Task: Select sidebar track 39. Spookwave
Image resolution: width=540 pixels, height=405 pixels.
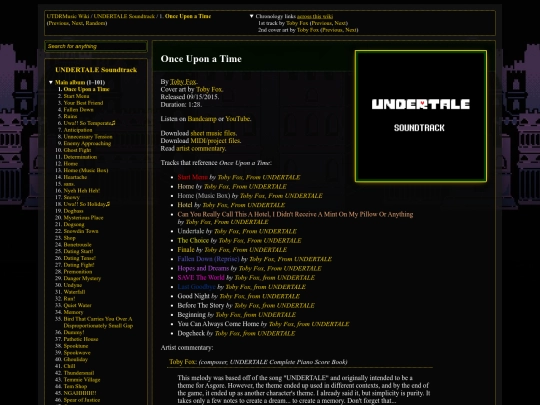Action: click(77, 353)
